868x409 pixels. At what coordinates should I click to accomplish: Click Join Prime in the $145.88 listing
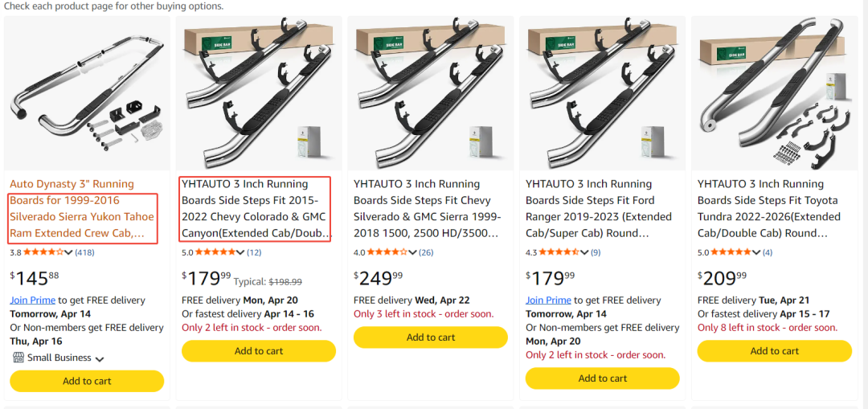pos(32,300)
